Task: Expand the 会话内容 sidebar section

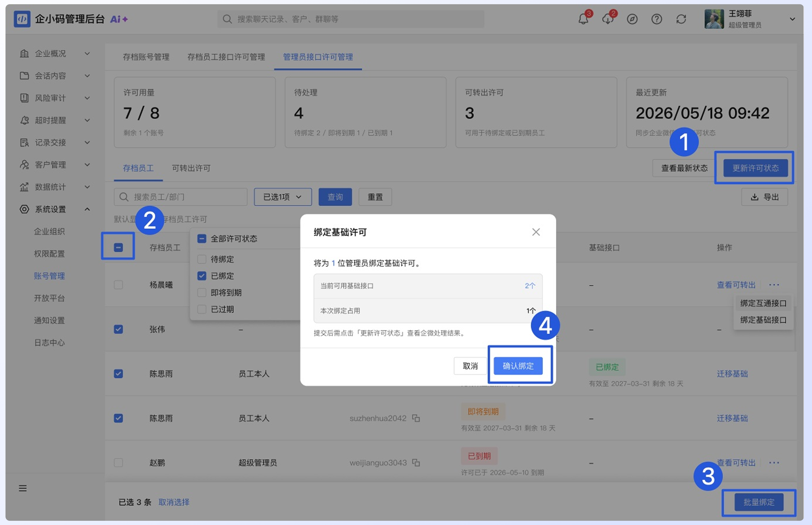Action: click(x=87, y=76)
